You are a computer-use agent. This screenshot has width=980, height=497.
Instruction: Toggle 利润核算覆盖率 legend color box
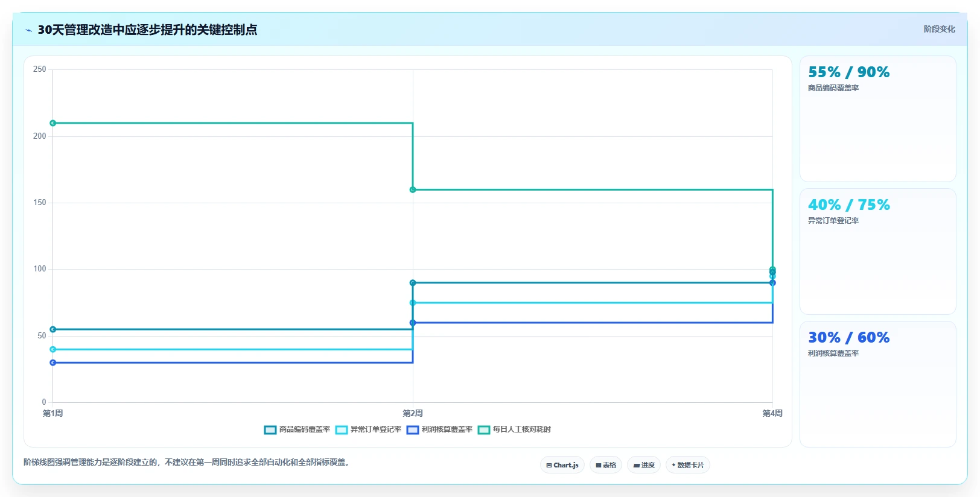click(413, 430)
